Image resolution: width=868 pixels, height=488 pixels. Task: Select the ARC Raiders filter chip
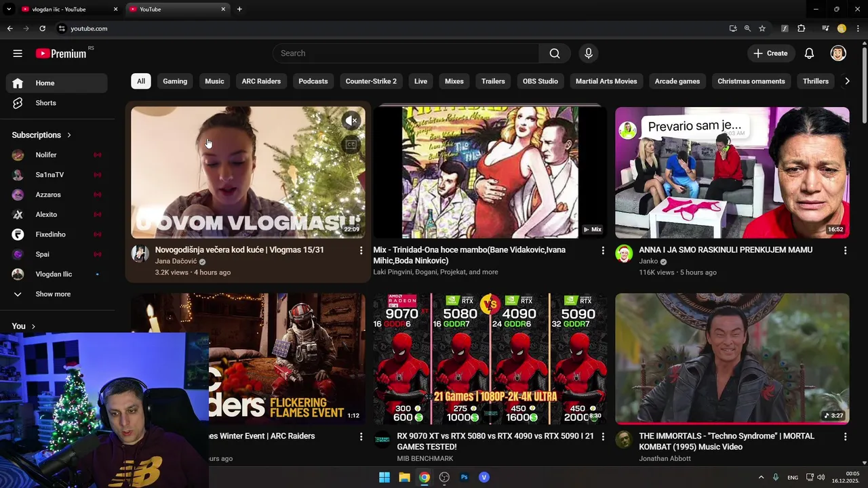261,81
